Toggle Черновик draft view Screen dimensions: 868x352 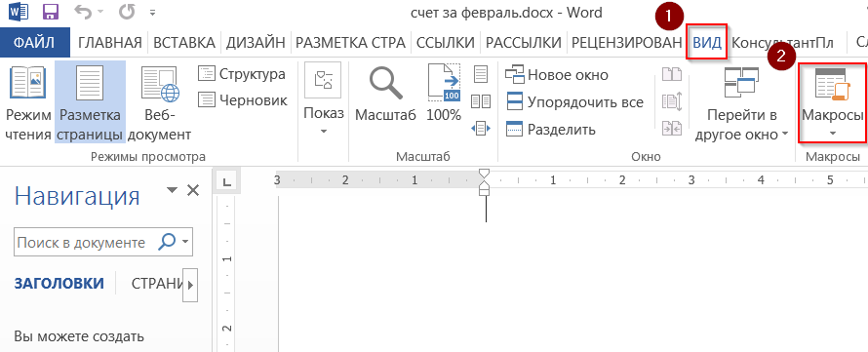pos(243,100)
